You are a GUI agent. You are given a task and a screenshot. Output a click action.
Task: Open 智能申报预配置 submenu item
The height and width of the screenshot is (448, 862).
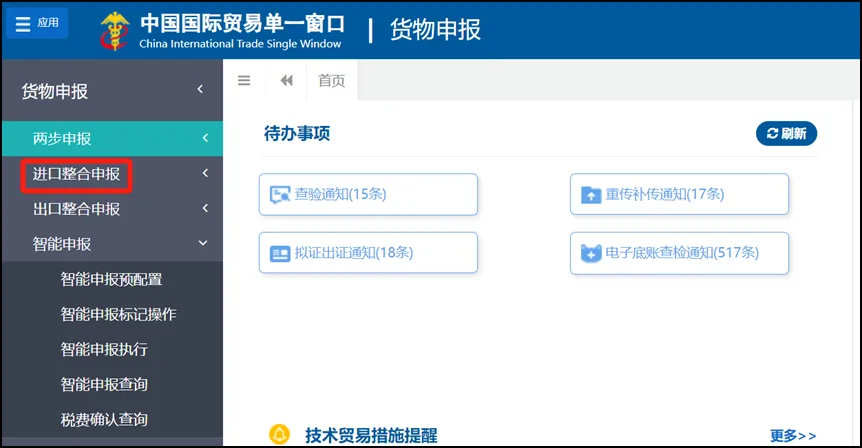[x=111, y=279]
